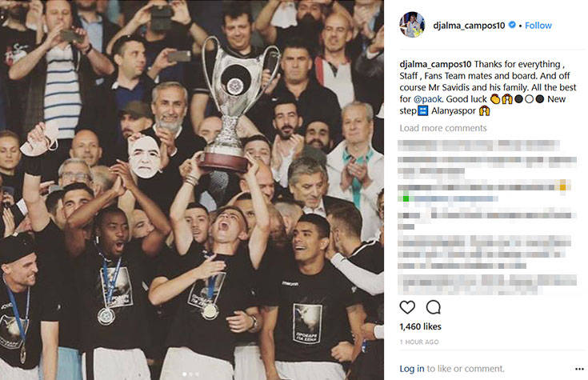The height and width of the screenshot is (380, 588).
Task: Open the @paok mention in caption
Action: (428, 99)
